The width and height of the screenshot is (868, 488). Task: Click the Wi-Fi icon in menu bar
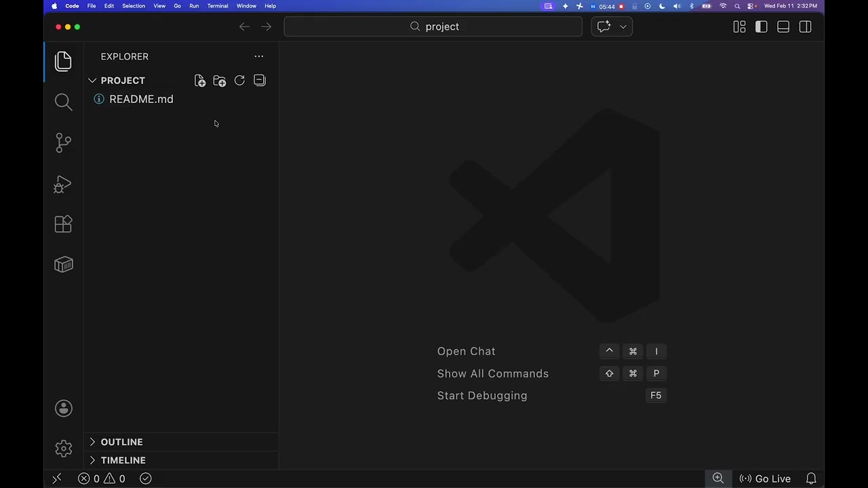(x=723, y=6)
